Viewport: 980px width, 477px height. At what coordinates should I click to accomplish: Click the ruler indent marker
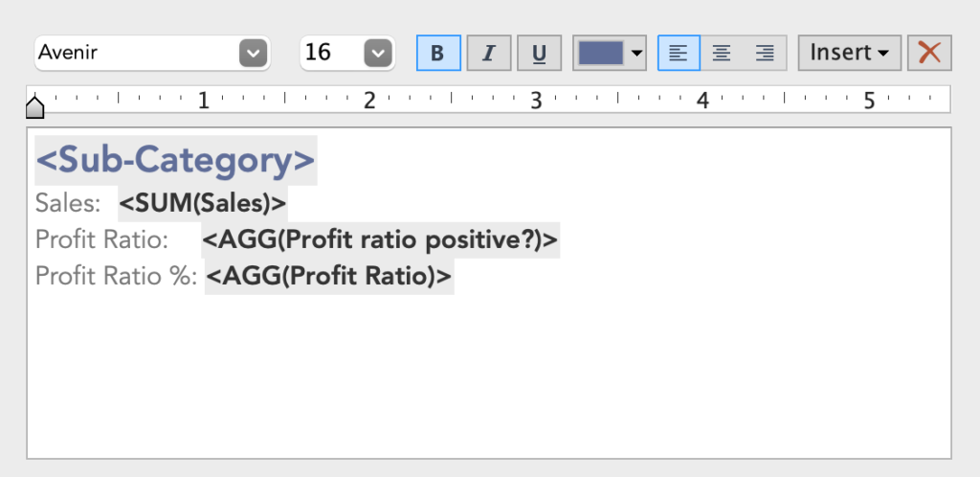[34, 107]
